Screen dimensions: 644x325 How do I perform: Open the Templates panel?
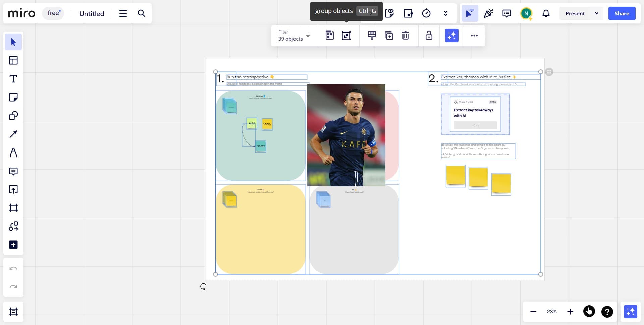click(x=13, y=60)
